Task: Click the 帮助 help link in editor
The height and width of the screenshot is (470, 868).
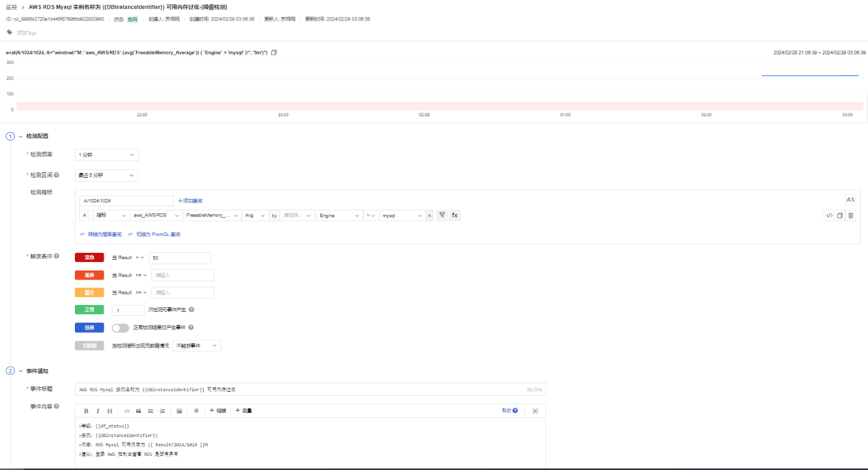Action: pos(509,411)
